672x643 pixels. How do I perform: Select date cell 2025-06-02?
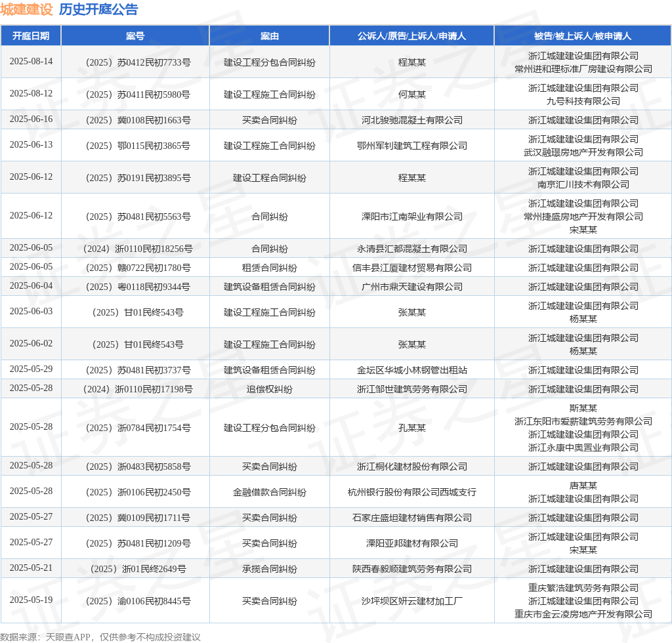click(x=31, y=344)
